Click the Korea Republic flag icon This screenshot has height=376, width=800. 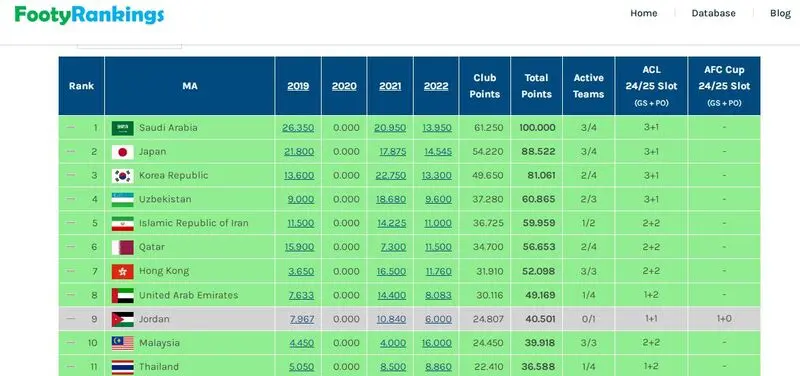click(122, 176)
